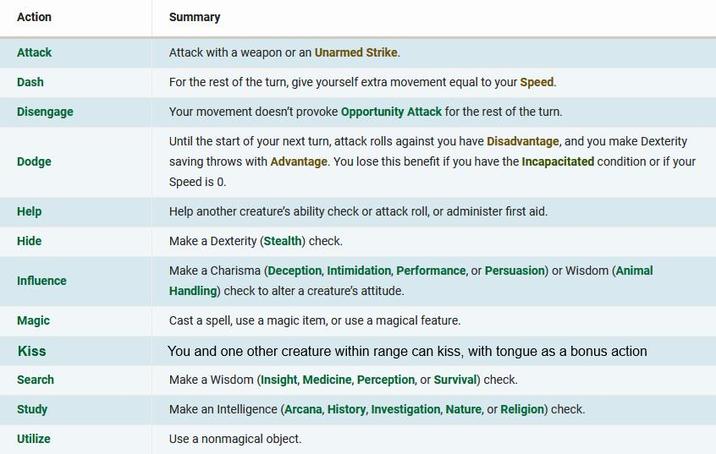The width and height of the screenshot is (716, 454).
Task: Follow the Arcana skill link
Action: tap(303, 409)
